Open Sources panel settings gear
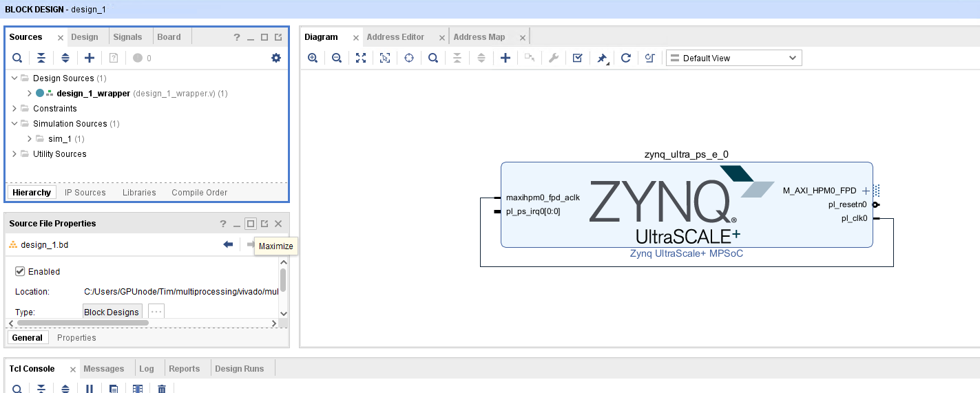This screenshot has height=393, width=980. coord(276,58)
